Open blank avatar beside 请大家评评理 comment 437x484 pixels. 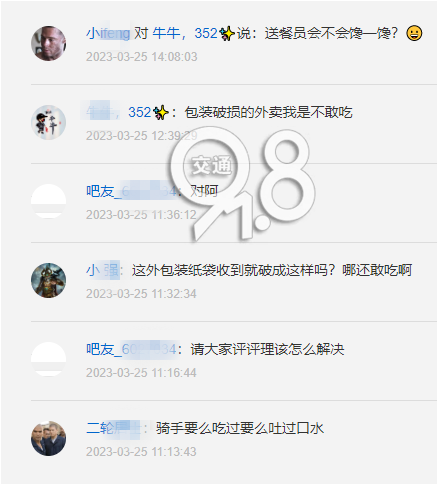(x=48, y=359)
